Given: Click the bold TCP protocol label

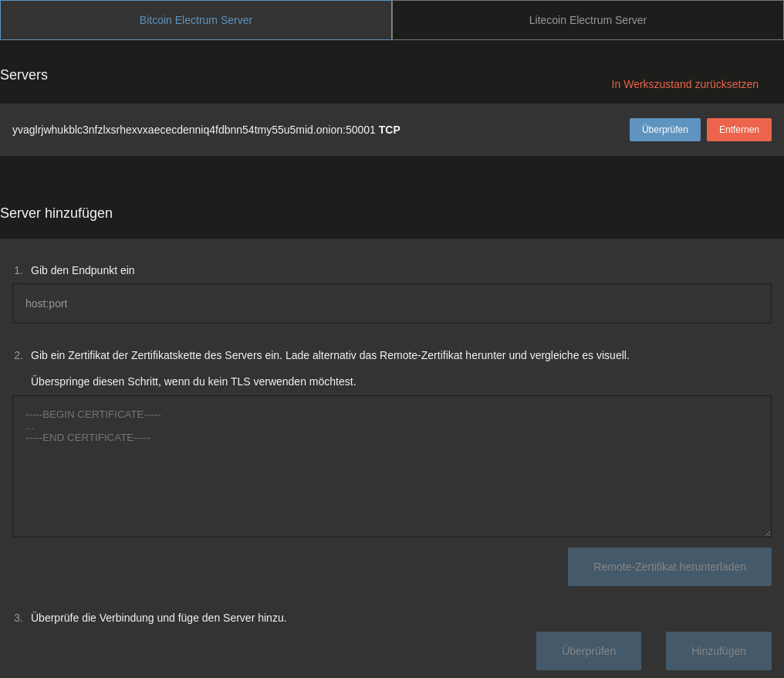Looking at the screenshot, I should tap(390, 130).
